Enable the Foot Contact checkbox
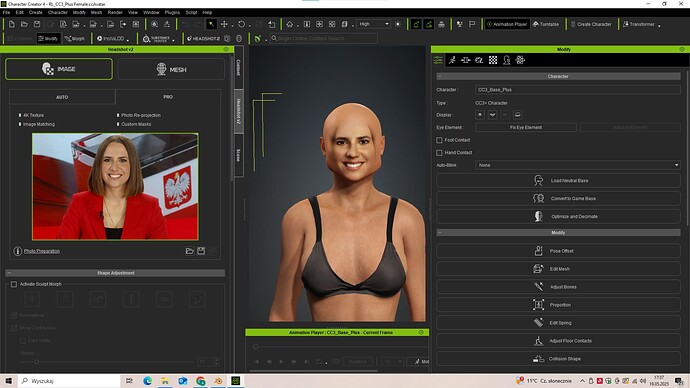Viewport: 690px width, 388px height. click(x=439, y=140)
